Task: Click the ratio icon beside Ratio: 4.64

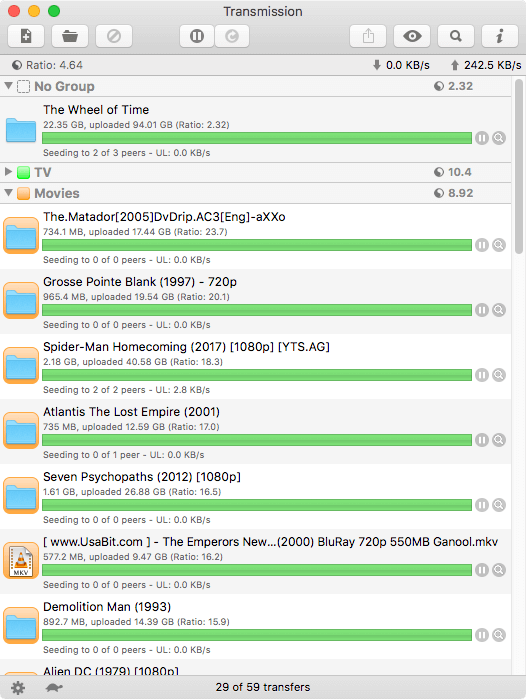Action: coord(17,65)
